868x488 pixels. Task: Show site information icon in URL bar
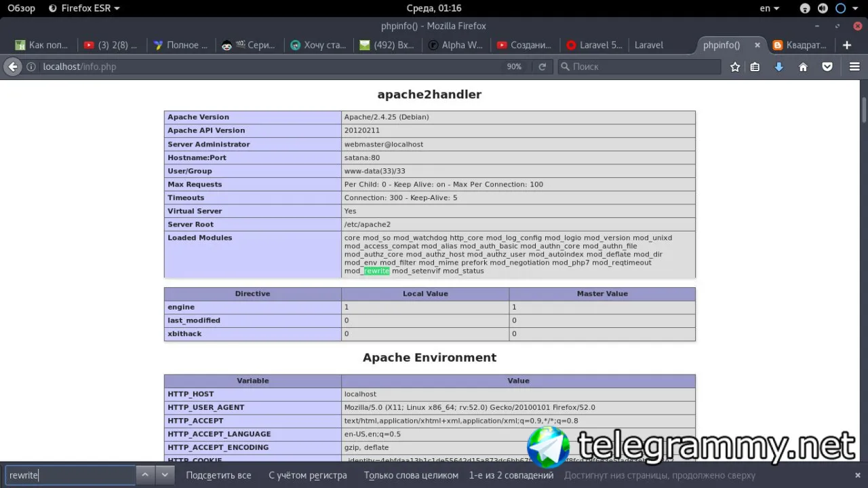coord(31,67)
